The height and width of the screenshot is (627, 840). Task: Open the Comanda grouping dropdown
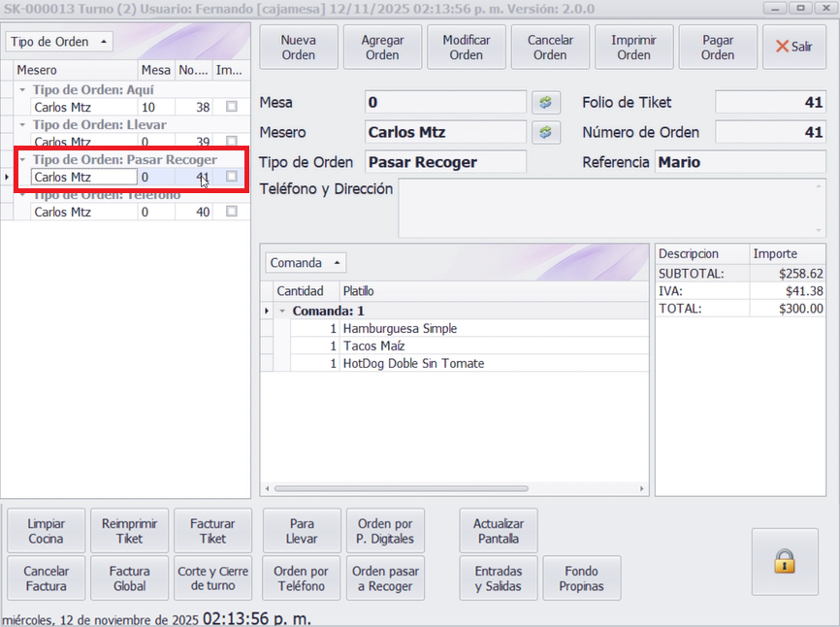coord(306,262)
